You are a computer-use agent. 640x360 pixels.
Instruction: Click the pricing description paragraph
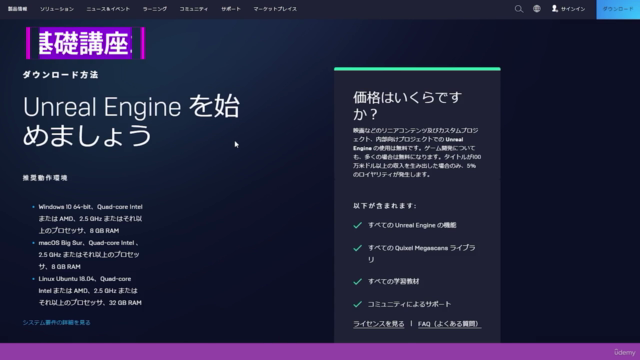pos(417,152)
